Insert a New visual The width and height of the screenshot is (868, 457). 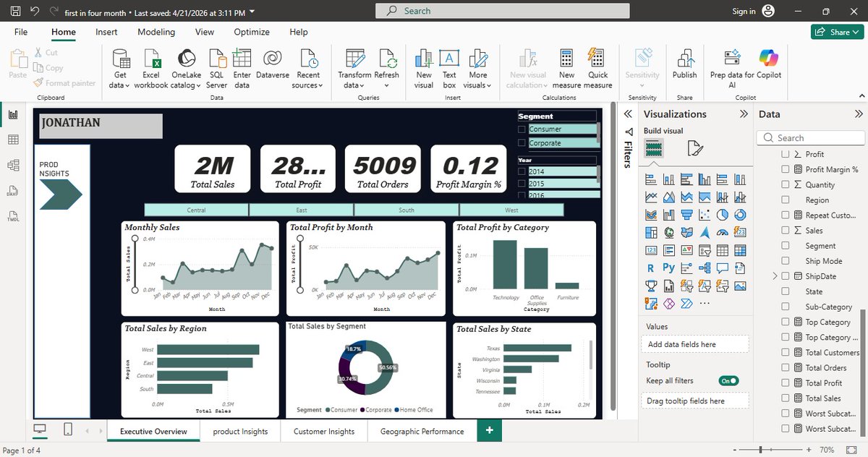coord(424,69)
